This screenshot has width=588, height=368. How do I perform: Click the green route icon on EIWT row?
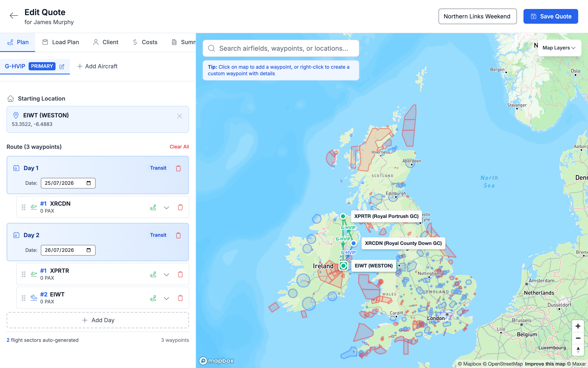coord(153,298)
